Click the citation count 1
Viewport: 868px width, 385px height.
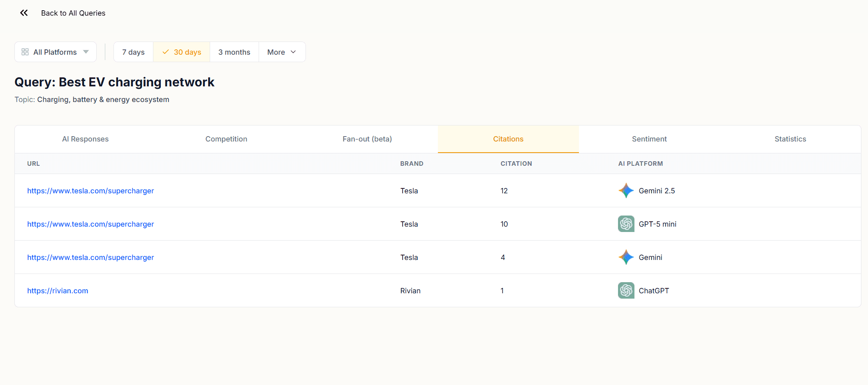point(502,291)
